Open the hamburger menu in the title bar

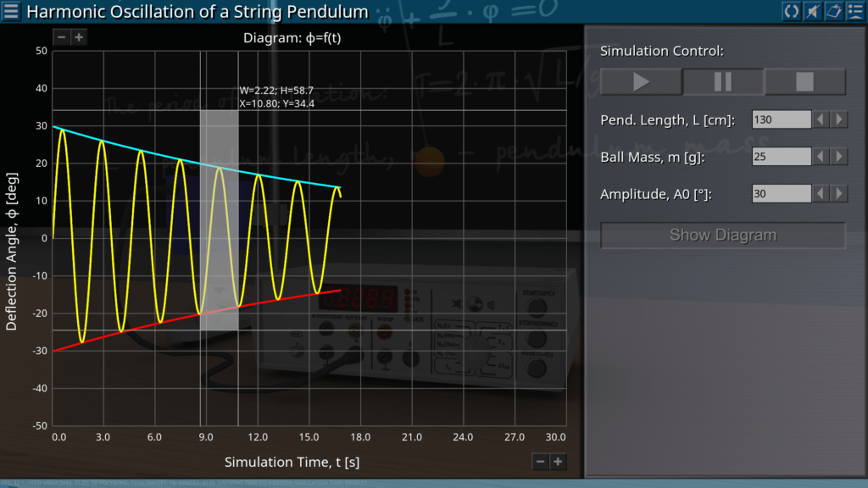11,12
